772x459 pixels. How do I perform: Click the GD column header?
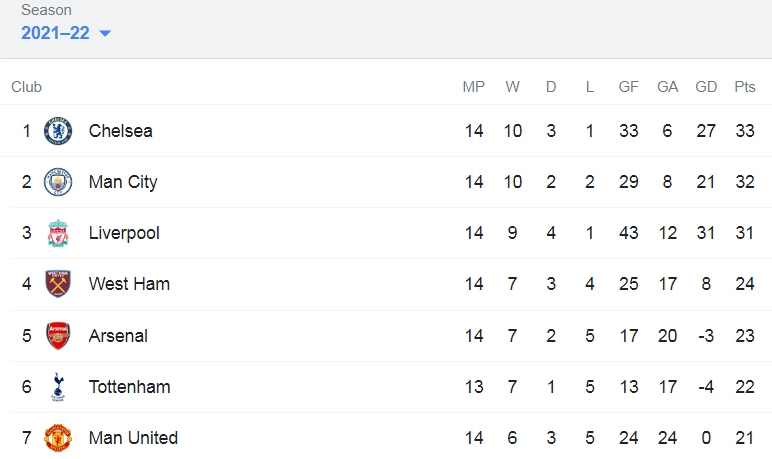point(706,87)
